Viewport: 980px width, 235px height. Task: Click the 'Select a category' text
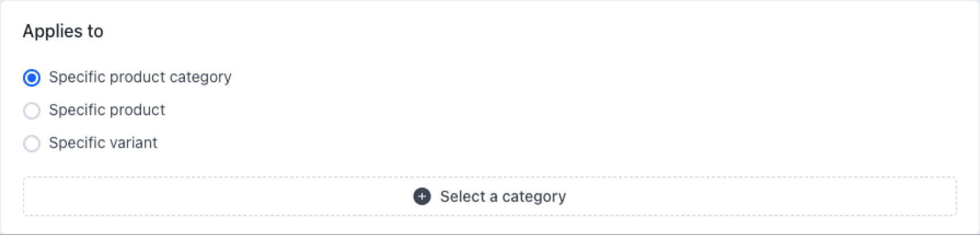pos(503,196)
